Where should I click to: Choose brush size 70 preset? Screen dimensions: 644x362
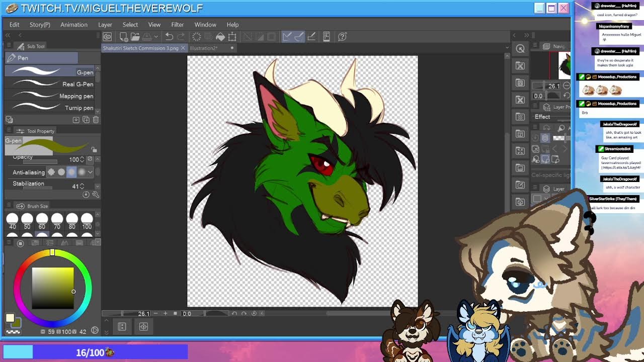[x=57, y=220]
